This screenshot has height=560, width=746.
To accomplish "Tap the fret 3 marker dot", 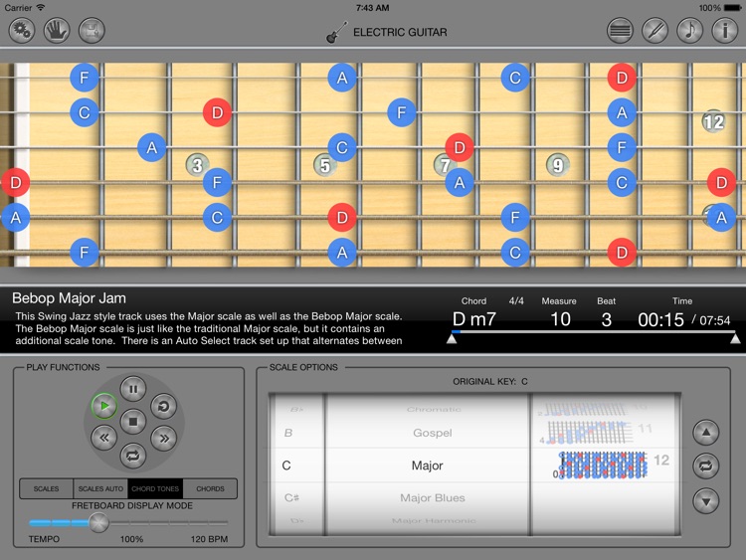I will [x=197, y=165].
